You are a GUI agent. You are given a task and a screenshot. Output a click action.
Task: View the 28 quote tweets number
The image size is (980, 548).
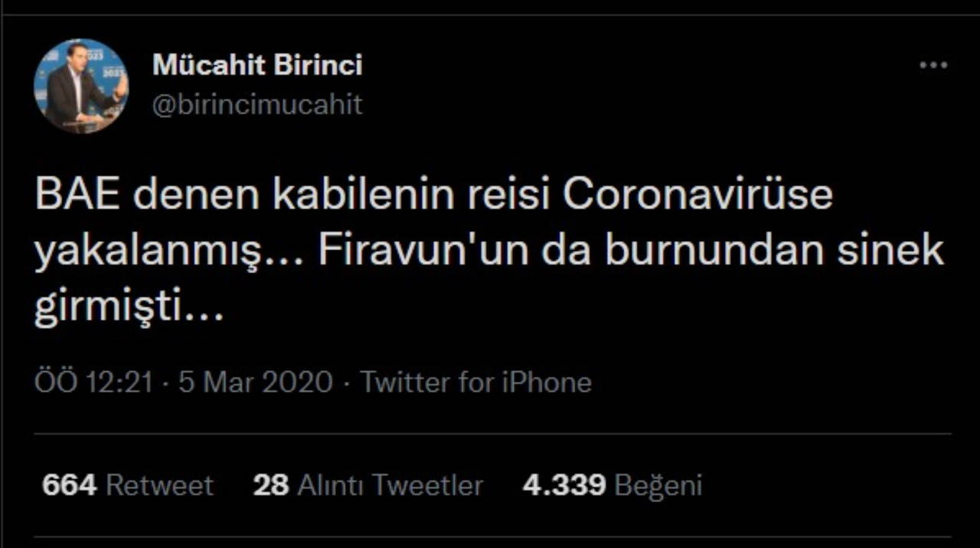pos(270,485)
